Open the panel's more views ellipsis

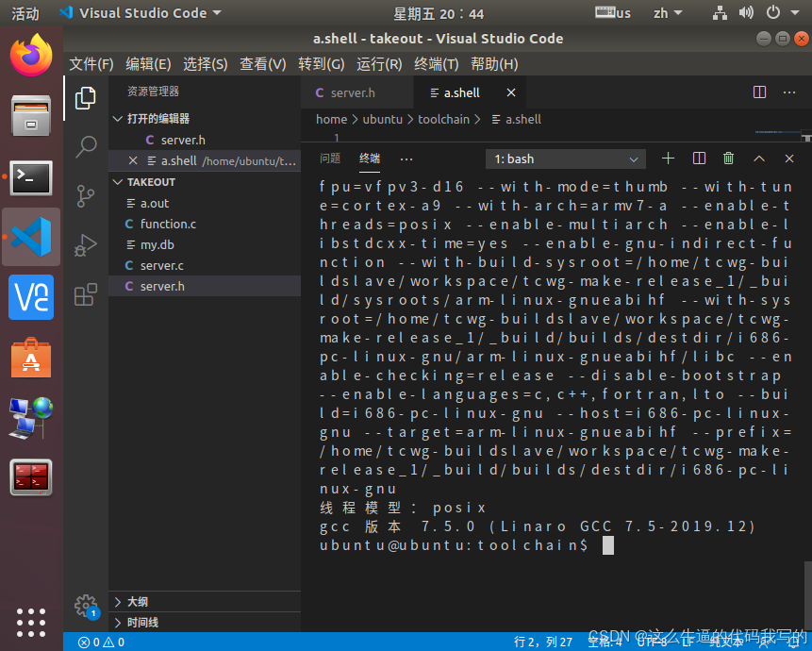pyautogui.click(x=406, y=159)
